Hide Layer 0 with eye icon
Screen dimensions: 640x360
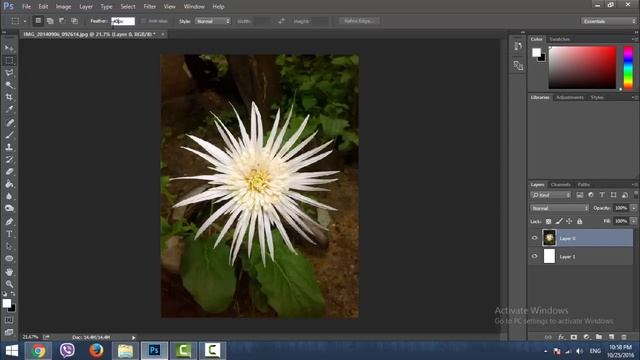pyautogui.click(x=535, y=238)
